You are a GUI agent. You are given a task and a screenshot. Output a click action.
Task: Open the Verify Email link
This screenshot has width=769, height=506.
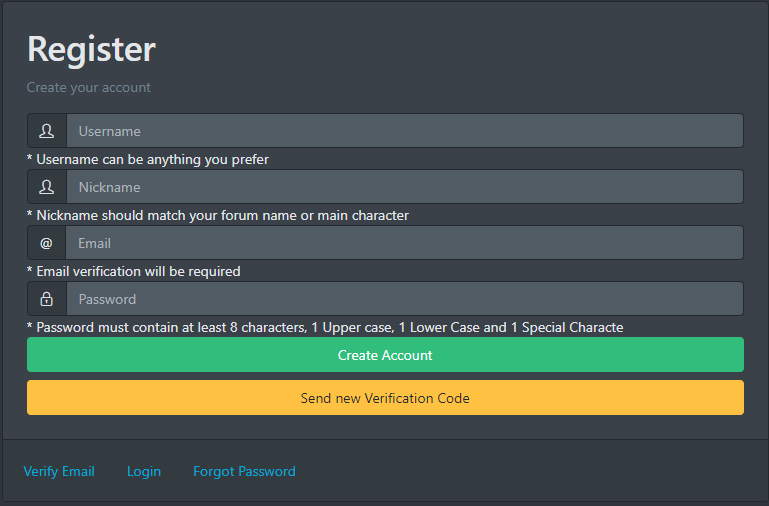(59, 471)
